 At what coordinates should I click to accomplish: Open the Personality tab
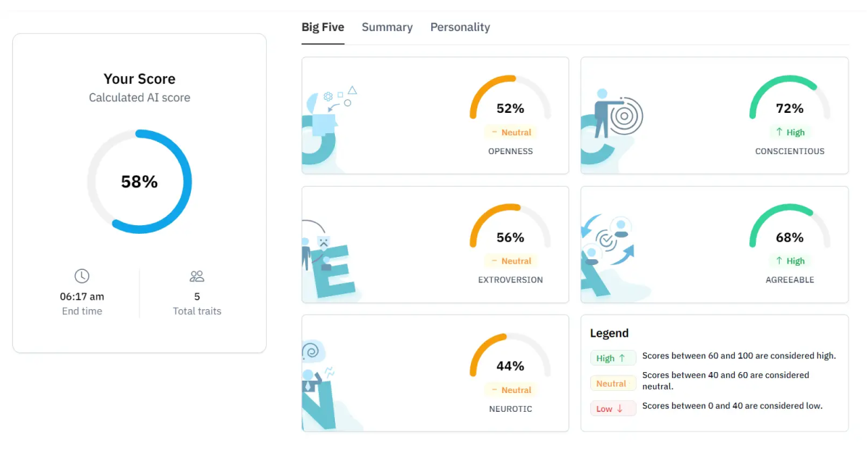coord(460,28)
